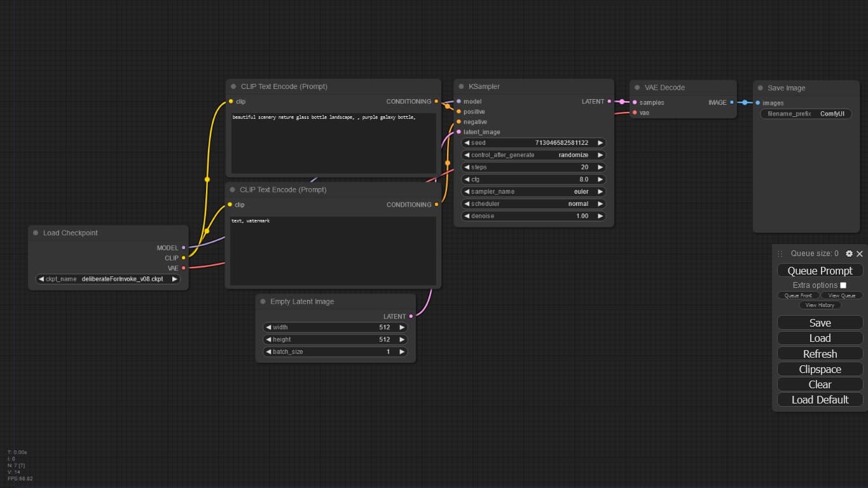The image size is (868, 488).
Task: Click the right arrow on sampler_name
Action: point(600,192)
